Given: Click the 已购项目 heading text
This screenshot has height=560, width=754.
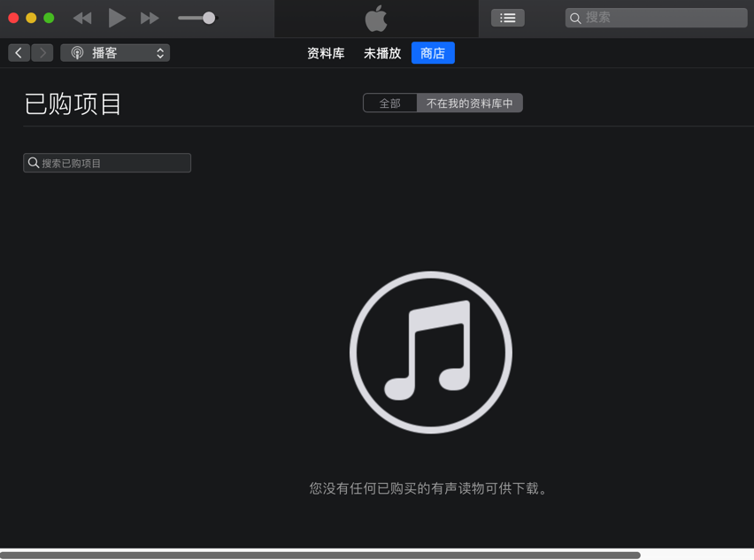Looking at the screenshot, I should click(x=73, y=104).
